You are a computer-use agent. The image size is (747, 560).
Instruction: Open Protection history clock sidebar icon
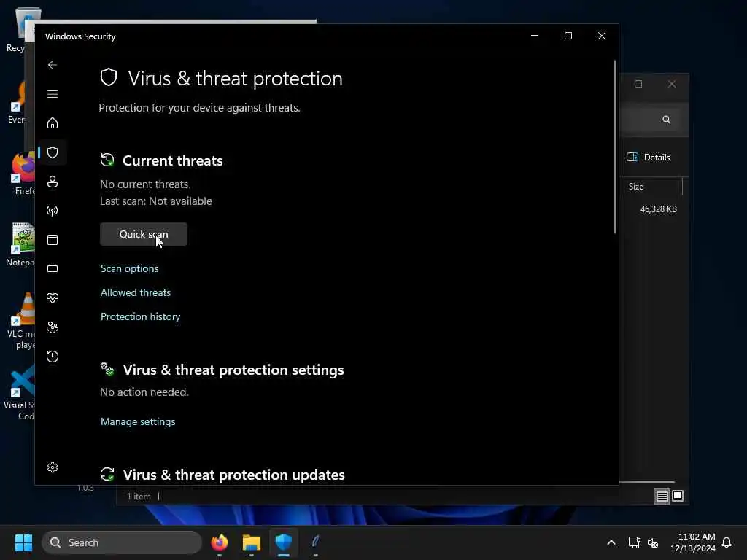pos(53,356)
